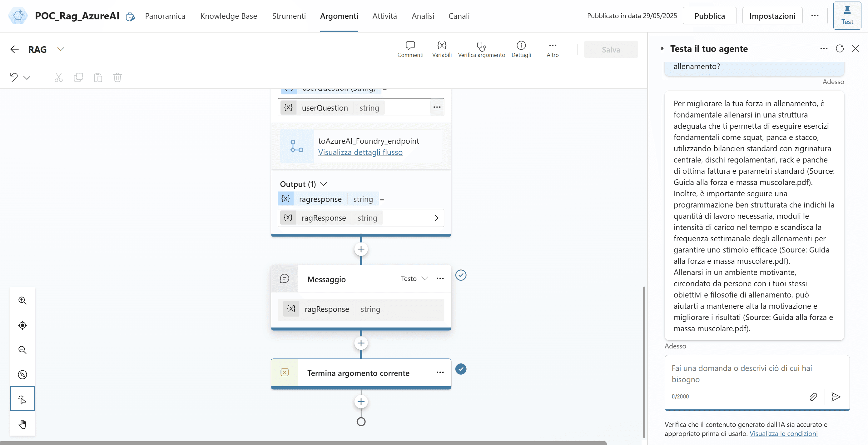Run Verifica argomento checker

(x=482, y=49)
